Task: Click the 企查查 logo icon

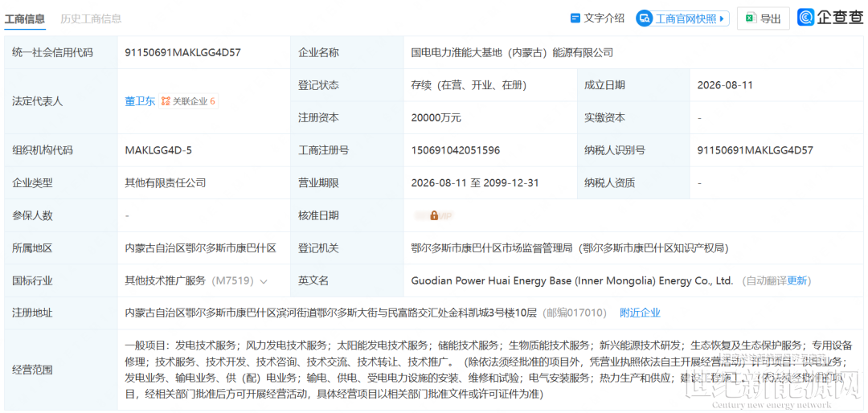Action: 806,18
